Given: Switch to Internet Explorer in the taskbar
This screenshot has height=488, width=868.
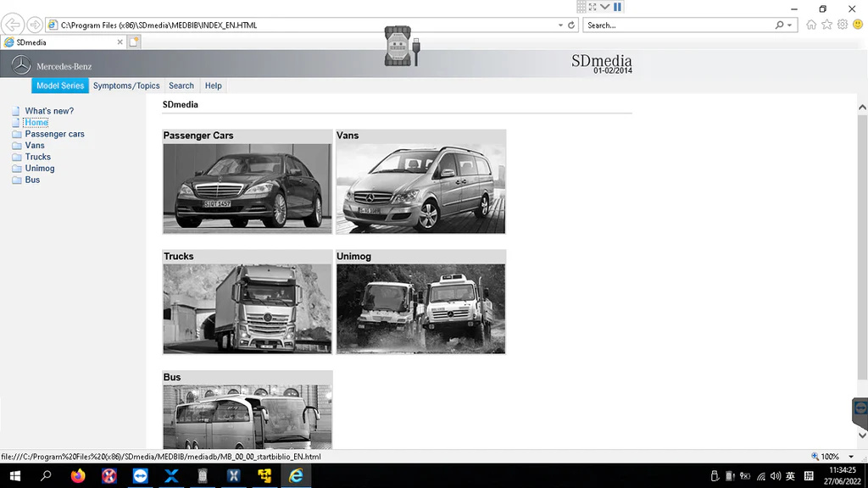Looking at the screenshot, I should (x=296, y=476).
